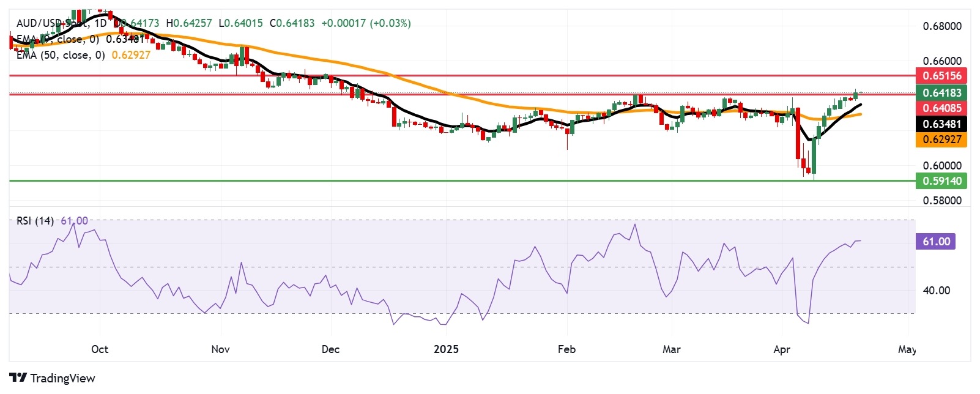980x394 pixels.
Task: Click the orange 0.62927 EMA price tag
Action: click(x=941, y=139)
